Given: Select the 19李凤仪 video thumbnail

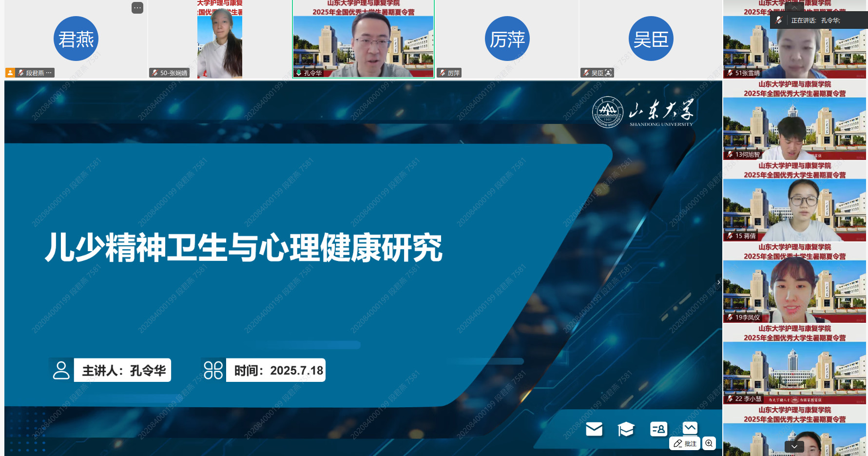Looking at the screenshot, I should click(794, 291).
